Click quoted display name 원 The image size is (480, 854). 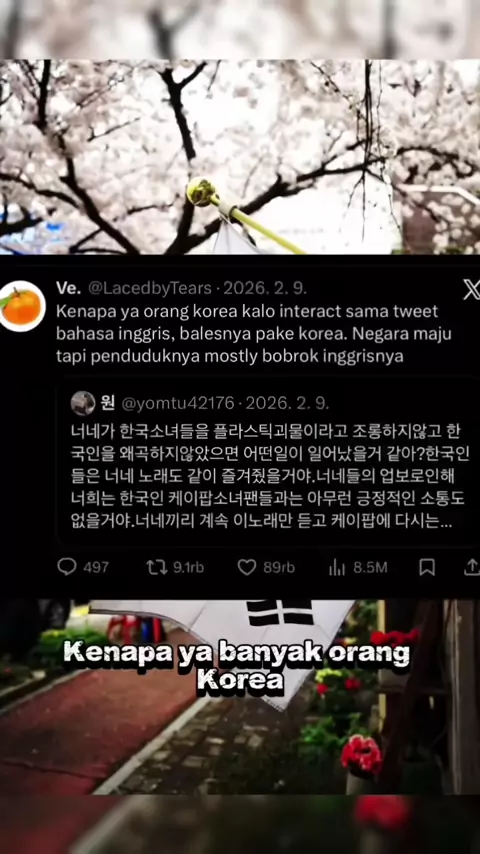pos(107,403)
